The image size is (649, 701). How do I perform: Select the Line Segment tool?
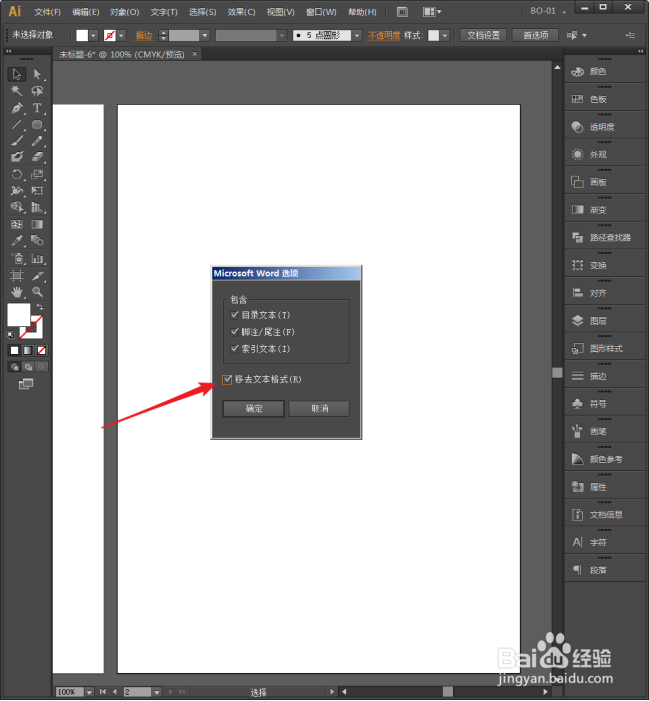pos(17,124)
